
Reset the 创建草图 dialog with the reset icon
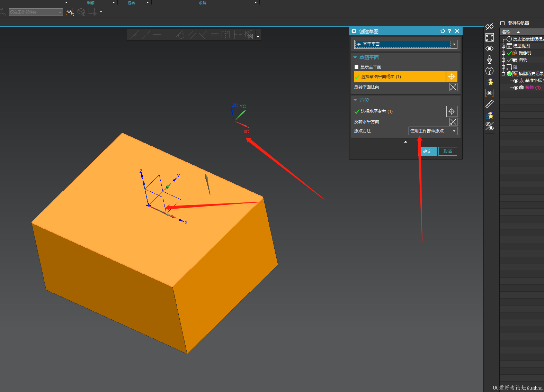pyautogui.click(x=443, y=31)
